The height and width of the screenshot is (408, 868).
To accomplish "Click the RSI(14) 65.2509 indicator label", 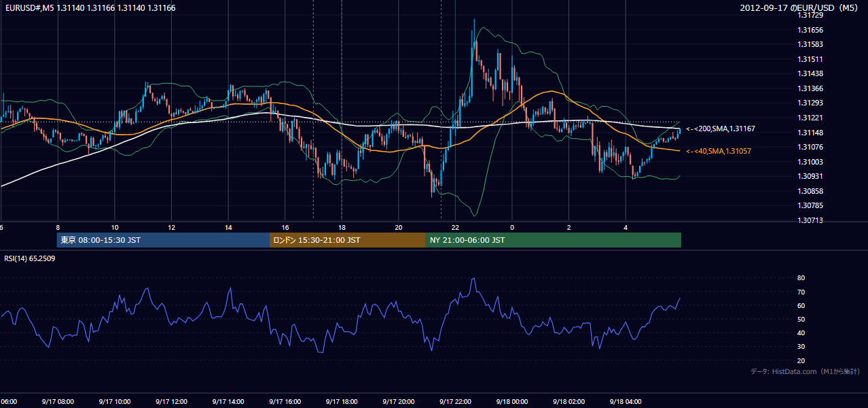I will (30, 258).
